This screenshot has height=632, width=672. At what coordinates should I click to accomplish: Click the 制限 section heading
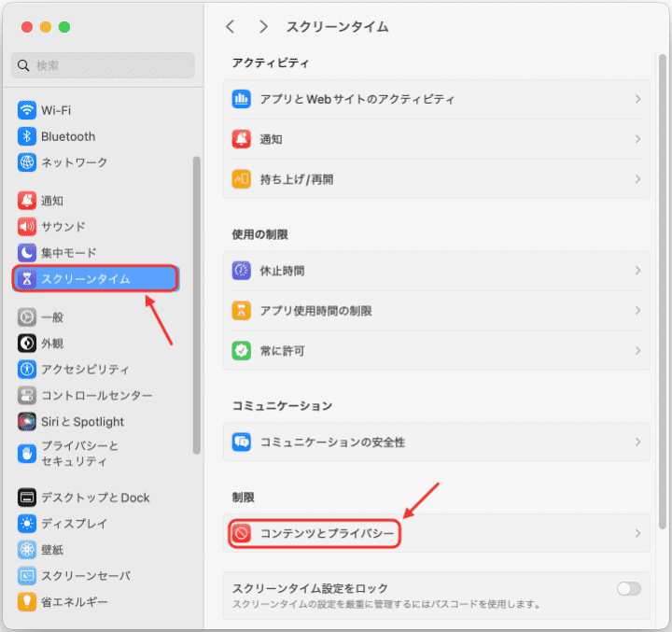pos(243,498)
